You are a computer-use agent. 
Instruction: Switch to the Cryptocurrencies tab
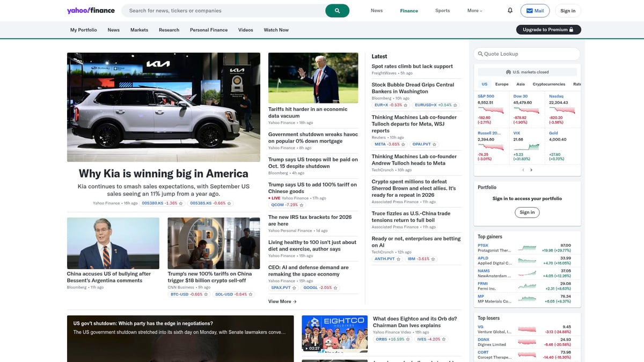pos(548,84)
